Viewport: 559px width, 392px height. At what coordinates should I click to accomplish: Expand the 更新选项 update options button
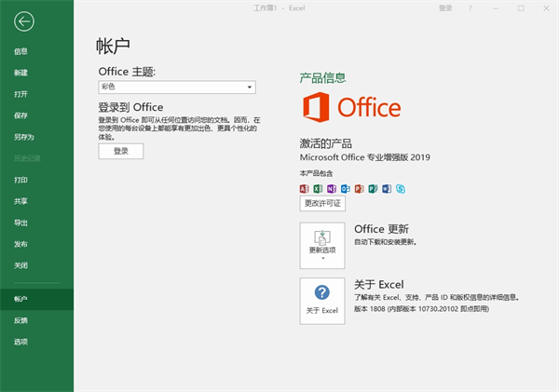pos(322,246)
